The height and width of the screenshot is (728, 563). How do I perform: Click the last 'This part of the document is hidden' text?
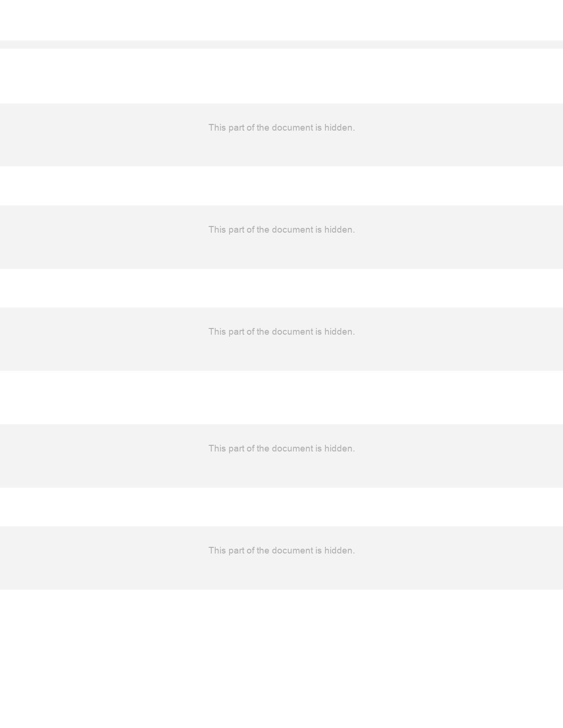pyautogui.click(x=281, y=551)
